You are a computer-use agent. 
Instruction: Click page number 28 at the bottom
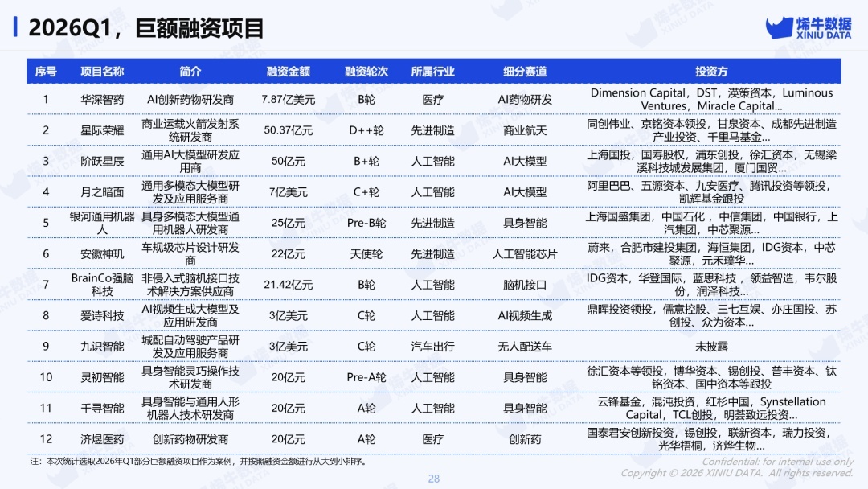pyautogui.click(x=434, y=479)
